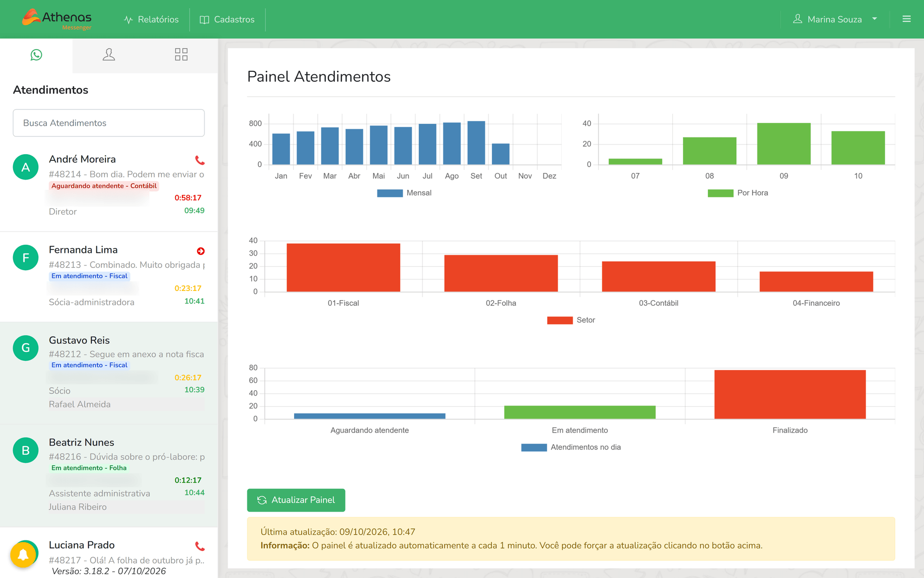
Task: Click the 01-Fiscal red bar
Action: 344,267
